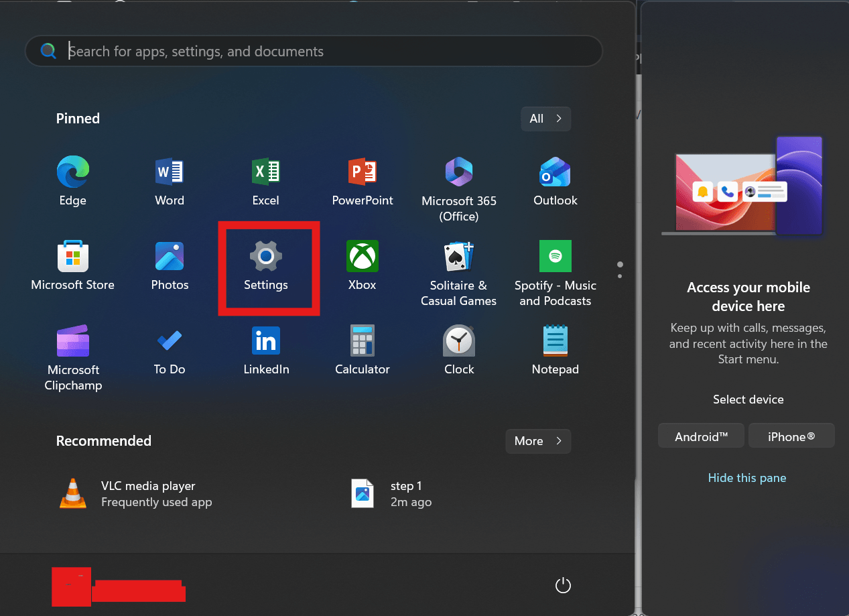Screen dimensions: 849x616
Task: Launch Microsoft Clipchamp
Action: click(x=72, y=341)
